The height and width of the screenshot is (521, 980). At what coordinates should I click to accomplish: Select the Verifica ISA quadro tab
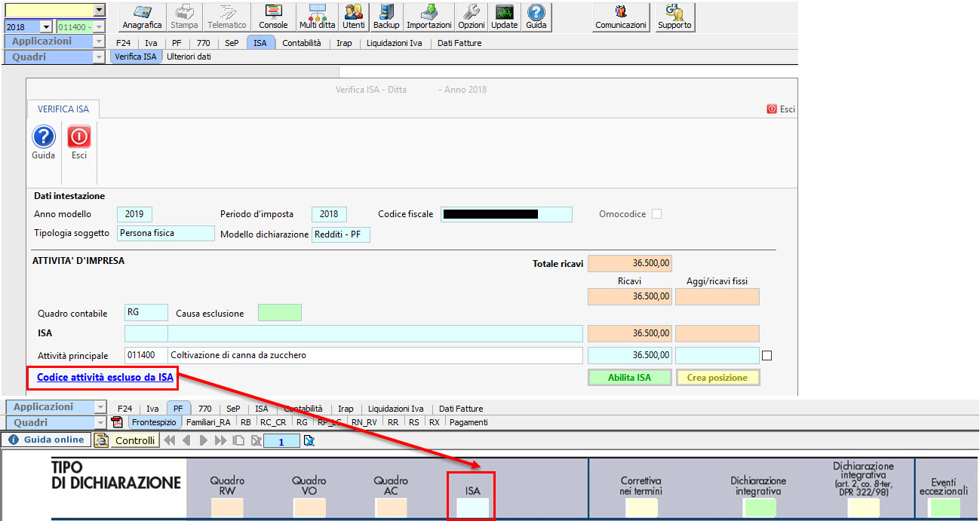click(136, 57)
